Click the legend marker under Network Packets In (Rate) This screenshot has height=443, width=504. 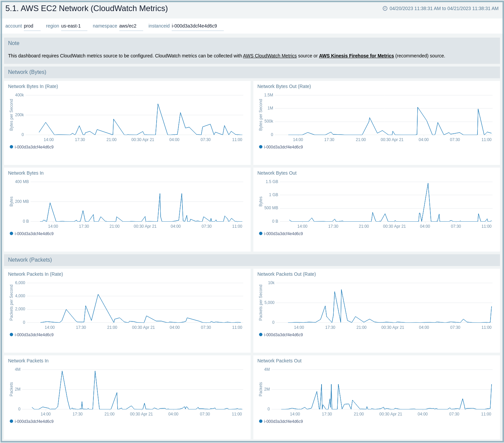pos(11,335)
